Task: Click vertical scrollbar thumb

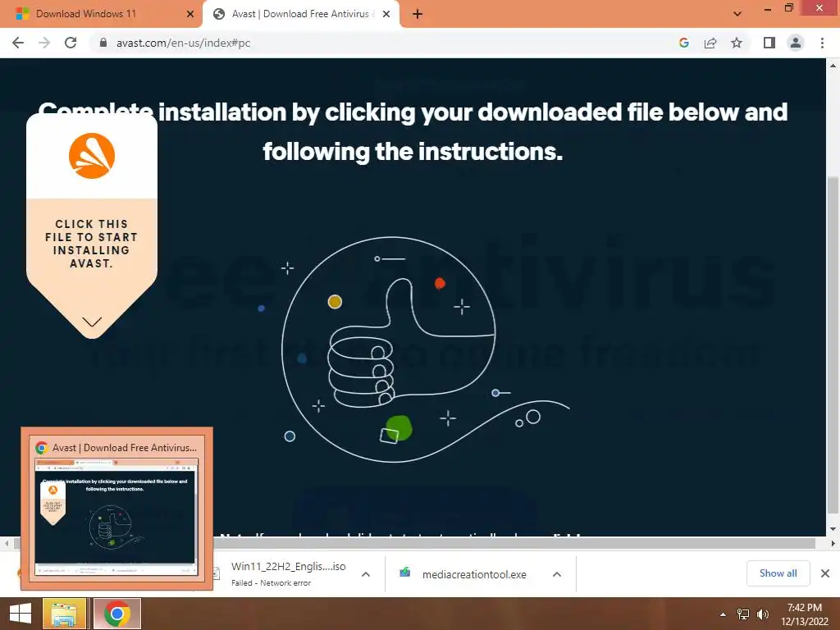Action: pos(833,346)
